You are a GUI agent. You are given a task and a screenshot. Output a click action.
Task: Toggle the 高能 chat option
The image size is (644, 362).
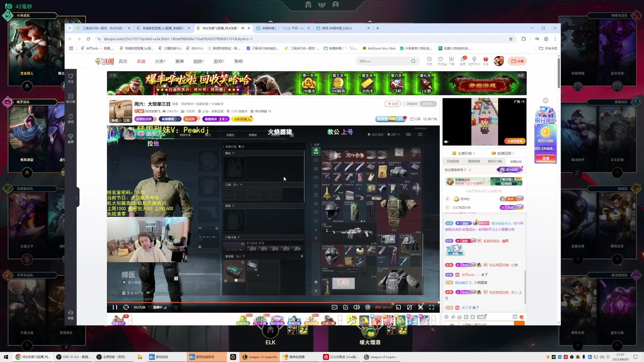tap(482, 317)
